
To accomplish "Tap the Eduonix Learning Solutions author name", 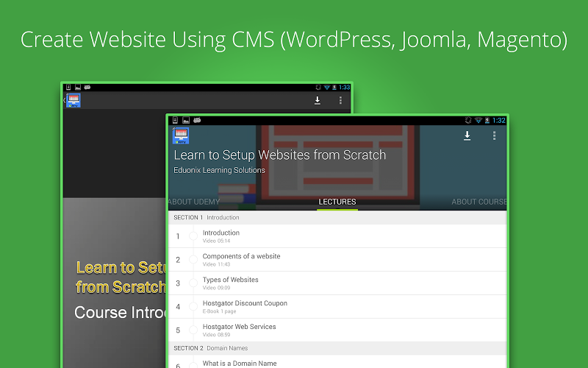I will (x=219, y=170).
